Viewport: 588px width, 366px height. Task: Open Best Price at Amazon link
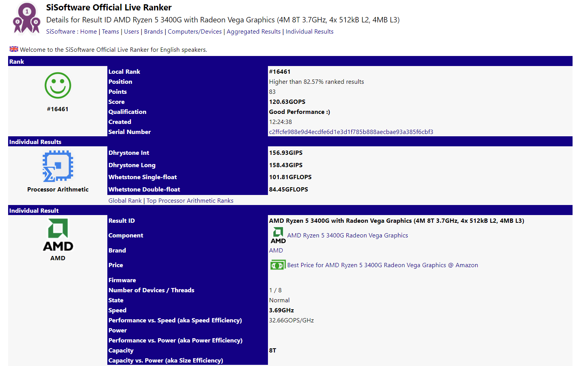tap(382, 265)
